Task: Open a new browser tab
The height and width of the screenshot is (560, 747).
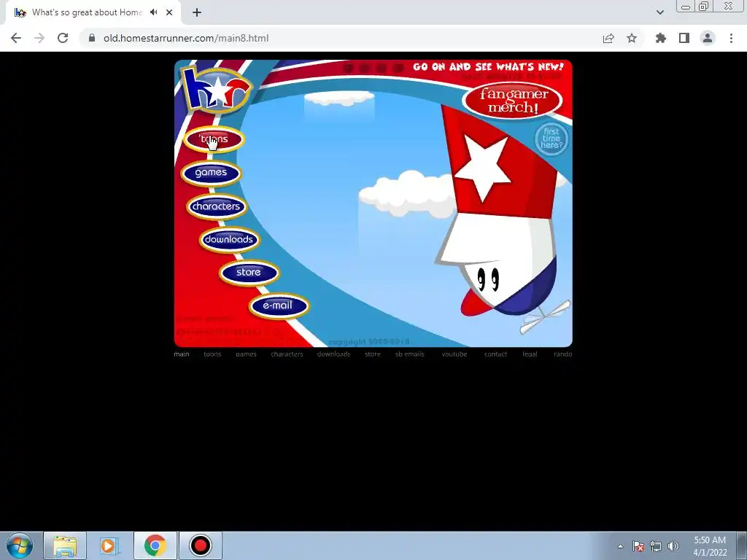Action: pyautogui.click(x=197, y=12)
